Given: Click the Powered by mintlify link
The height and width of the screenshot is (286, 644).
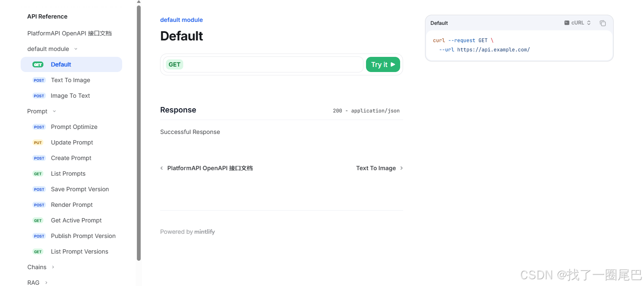Looking at the screenshot, I should click(x=187, y=232).
